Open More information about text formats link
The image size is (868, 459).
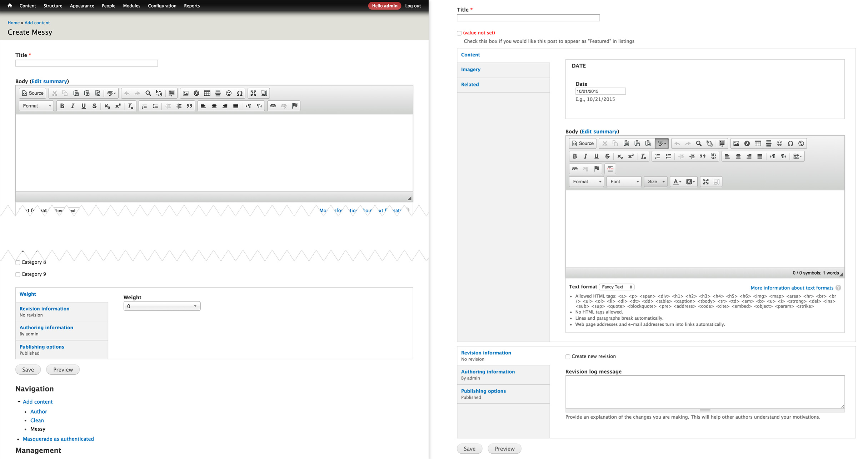click(792, 288)
